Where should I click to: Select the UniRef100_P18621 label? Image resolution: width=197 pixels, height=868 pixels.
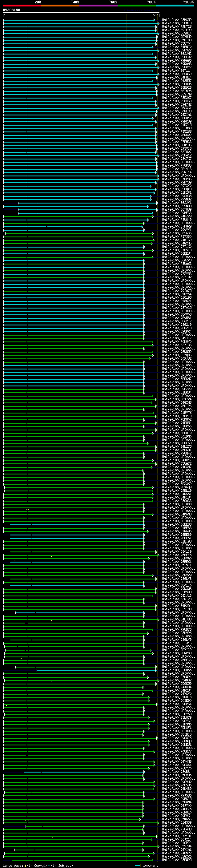[177, 301]
